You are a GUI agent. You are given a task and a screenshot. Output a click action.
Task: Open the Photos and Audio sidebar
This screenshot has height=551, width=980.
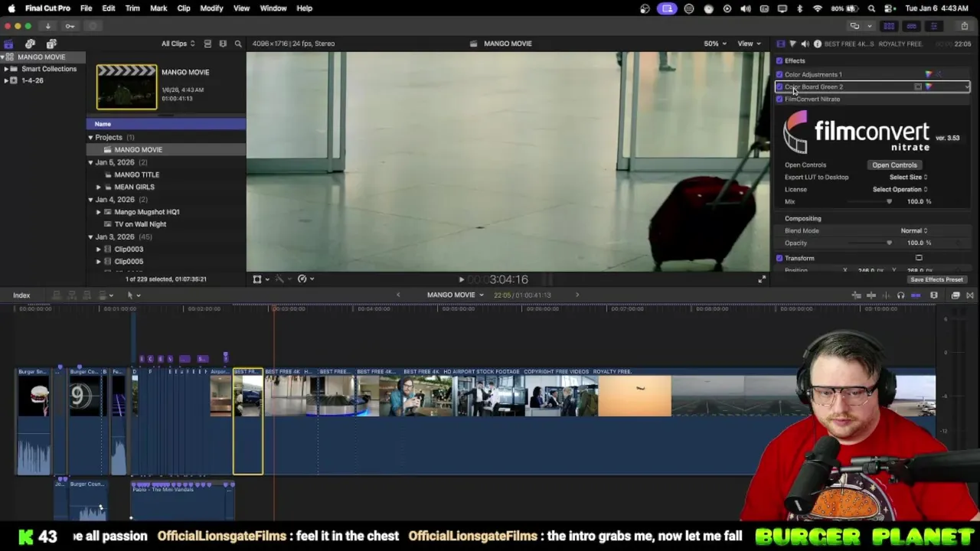pyautogui.click(x=30, y=44)
